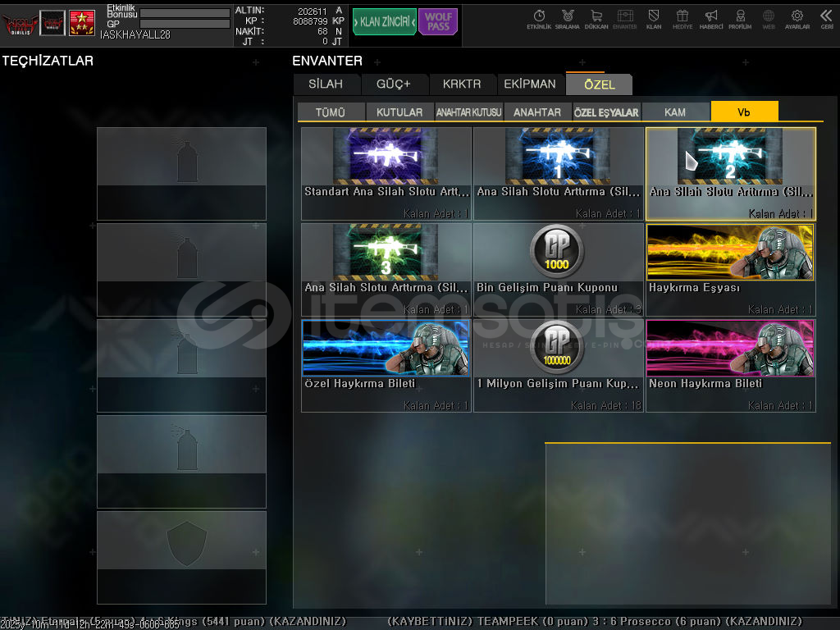Open the Etkinlik events icon
840x630 pixels.
click(x=539, y=19)
